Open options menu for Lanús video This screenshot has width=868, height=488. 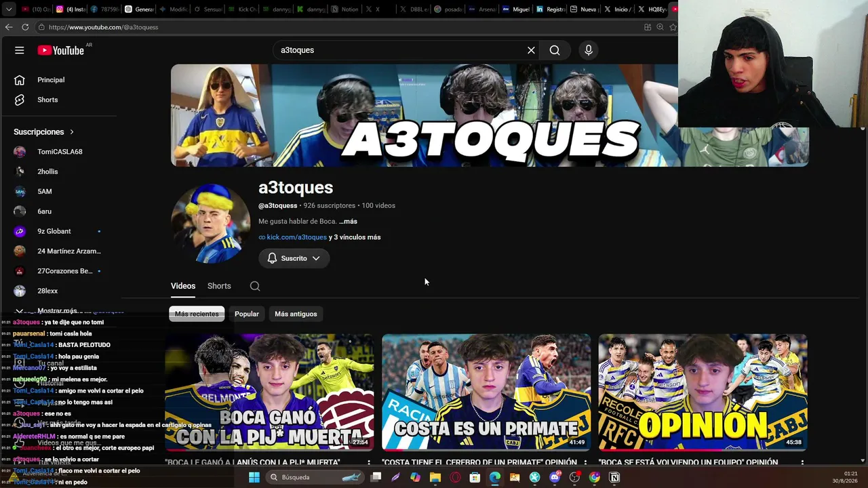click(x=369, y=463)
